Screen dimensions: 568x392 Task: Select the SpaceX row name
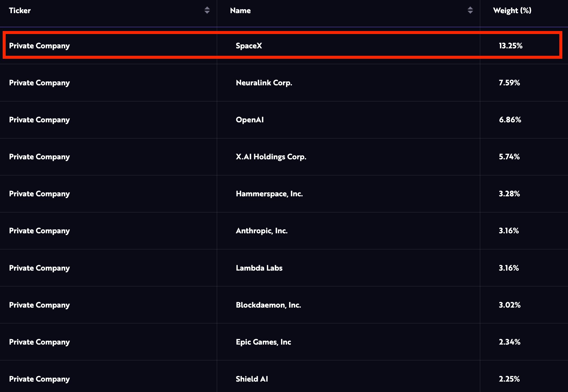click(x=249, y=46)
